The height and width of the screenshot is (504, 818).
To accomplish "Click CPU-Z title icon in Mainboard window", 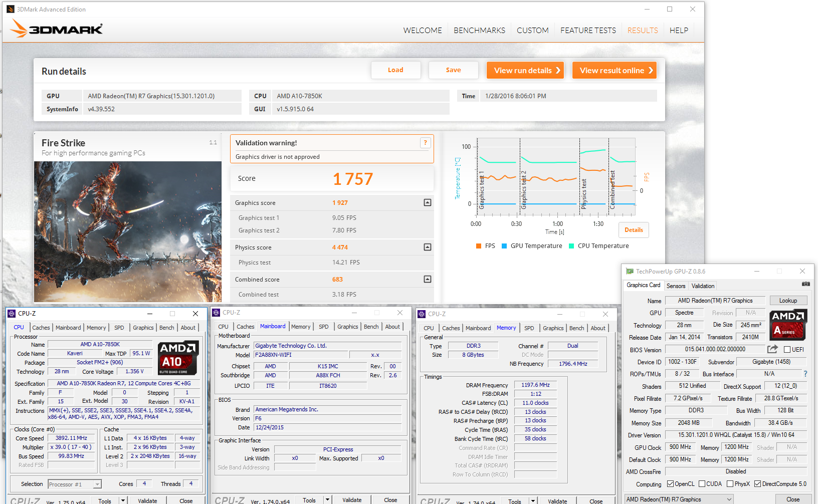I will pyautogui.click(x=217, y=313).
